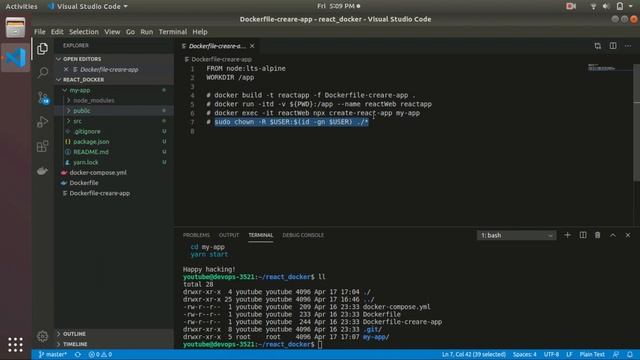Image resolution: width=640 pixels, height=360 pixels.
Task: Open the Explorer view in activity bar
Action: (x=42, y=49)
